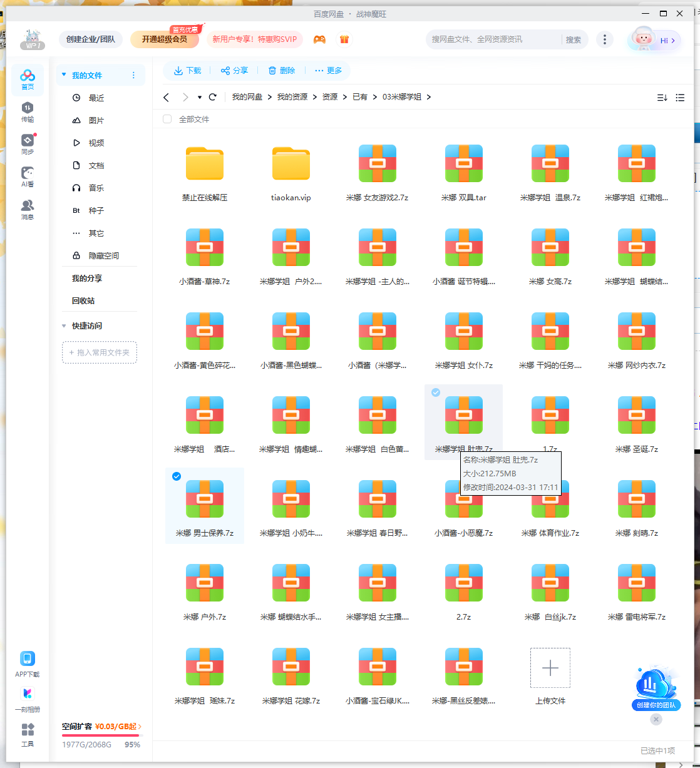Click the 分享 share button
Viewport: 700px width, 768px height.
click(x=234, y=71)
